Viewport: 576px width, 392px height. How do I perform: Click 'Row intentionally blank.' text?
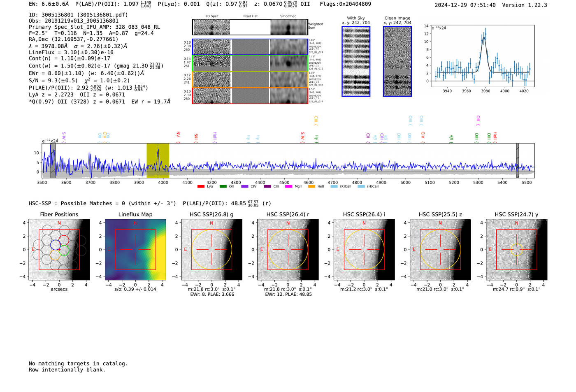(67, 370)
